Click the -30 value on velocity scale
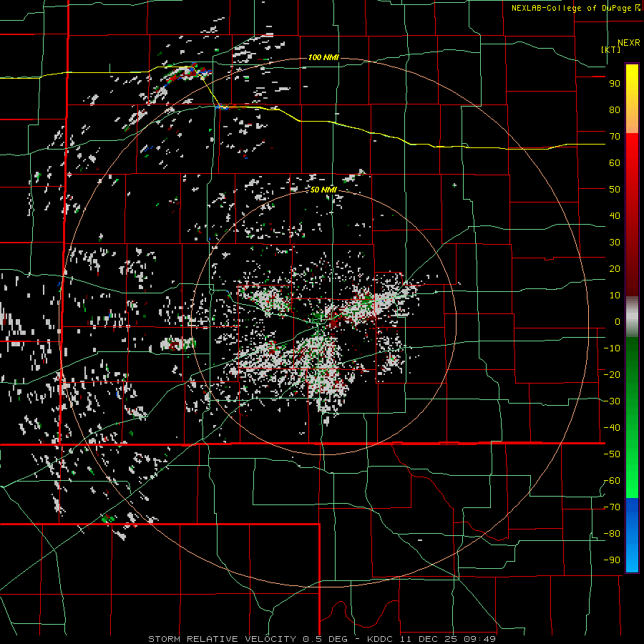 pyautogui.click(x=612, y=401)
